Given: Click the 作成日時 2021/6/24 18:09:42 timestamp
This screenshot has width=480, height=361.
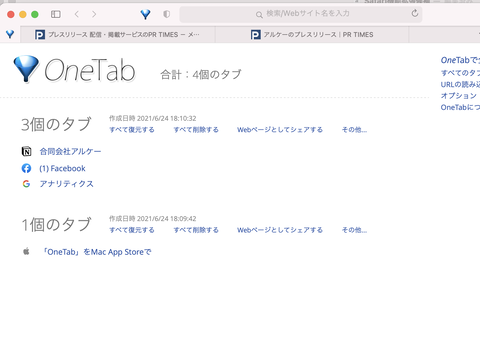Looking at the screenshot, I should [x=153, y=219].
